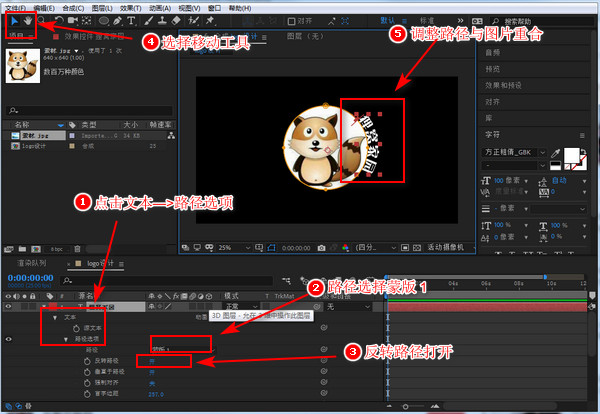Screen dimensions: 600x414
Task: Click the red label color of text layer
Action: tap(52, 306)
